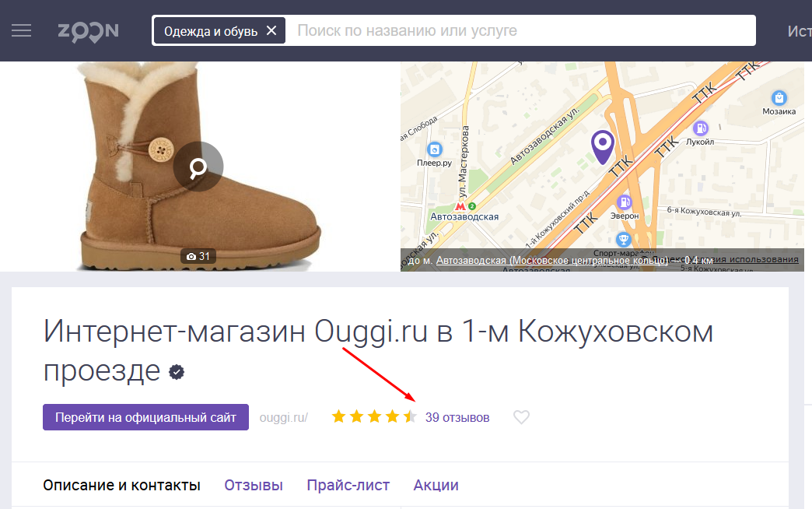Open the partially visible Ист header link

[x=799, y=31]
